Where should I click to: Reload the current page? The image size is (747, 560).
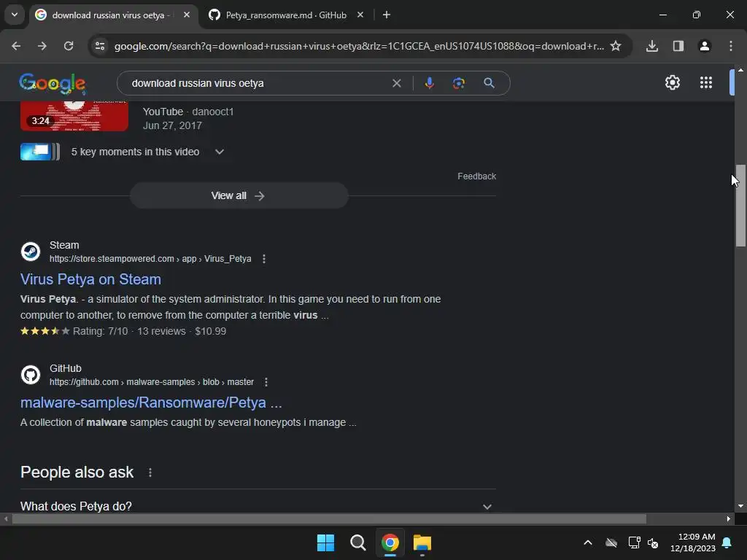pos(69,46)
